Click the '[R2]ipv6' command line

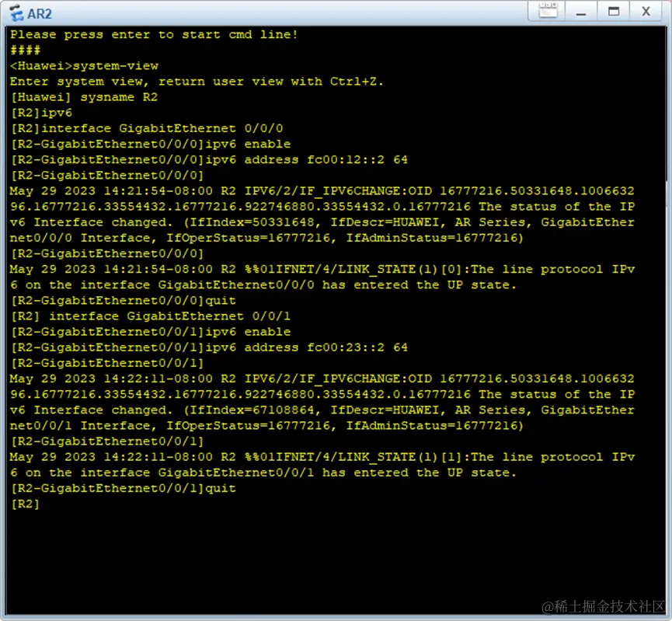(x=41, y=113)
